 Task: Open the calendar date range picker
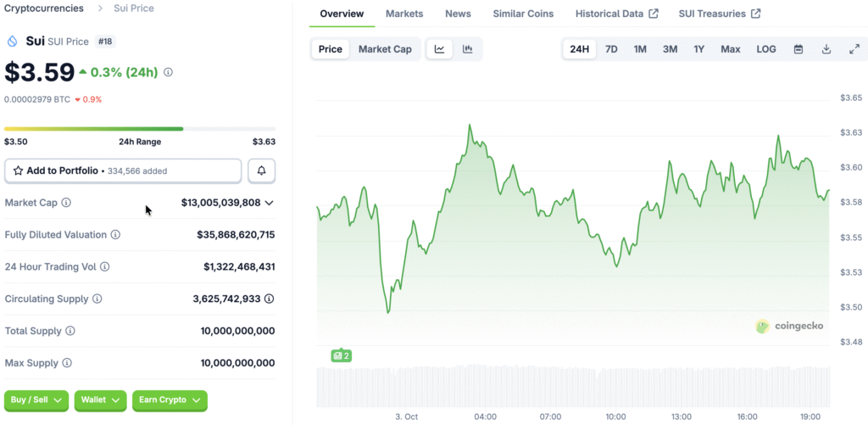pos(798,49)
